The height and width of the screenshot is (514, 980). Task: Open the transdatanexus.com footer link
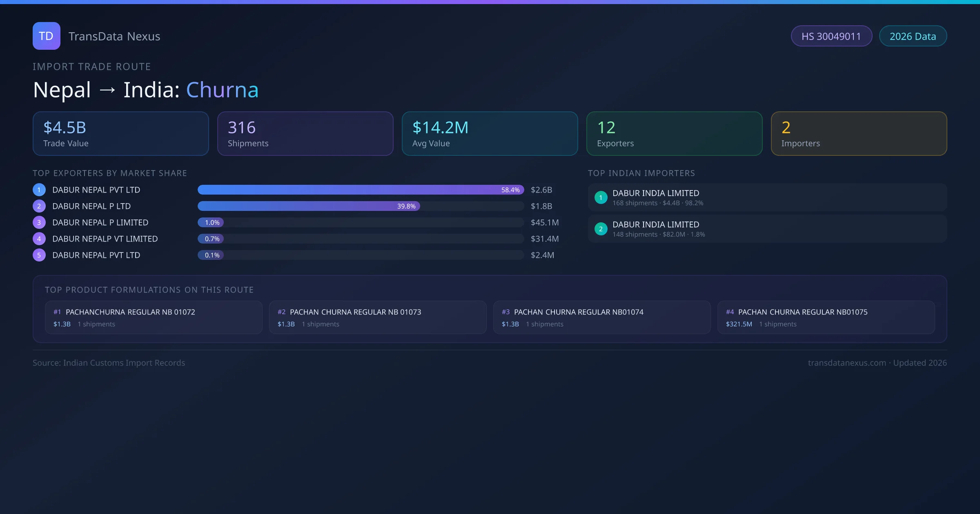tap(847, 363)
